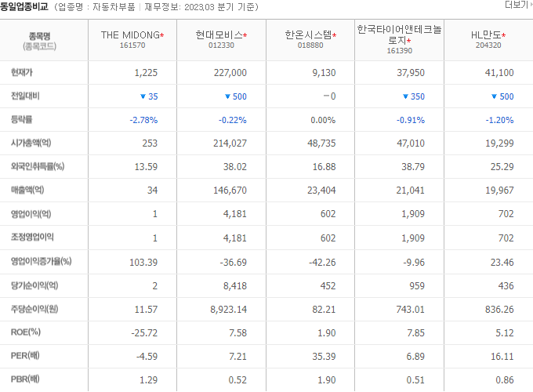Select the PBR(배) row label
Viewport: 533px width, 392px height.
25,379
